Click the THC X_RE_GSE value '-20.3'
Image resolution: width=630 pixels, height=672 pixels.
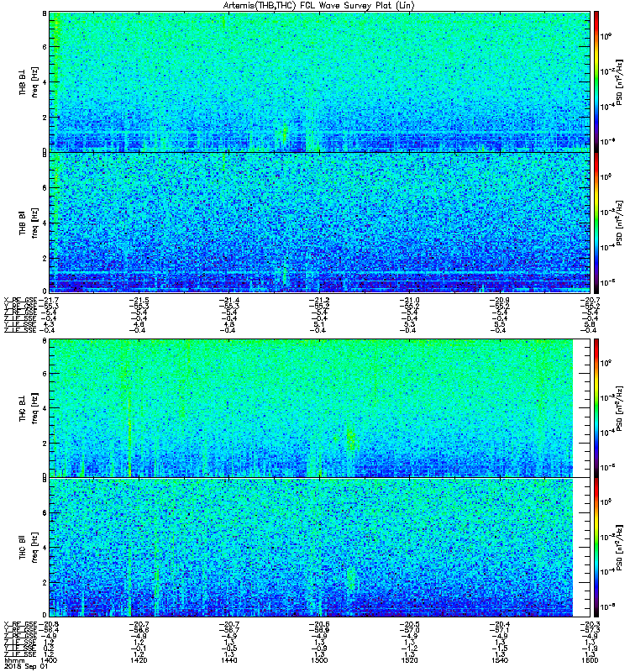590,624
